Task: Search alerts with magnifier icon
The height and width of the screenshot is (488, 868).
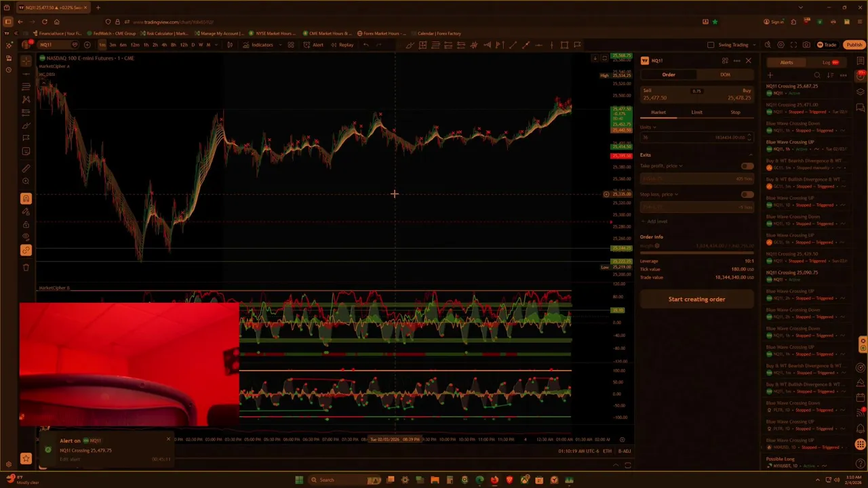Action: tap(817, 75)
